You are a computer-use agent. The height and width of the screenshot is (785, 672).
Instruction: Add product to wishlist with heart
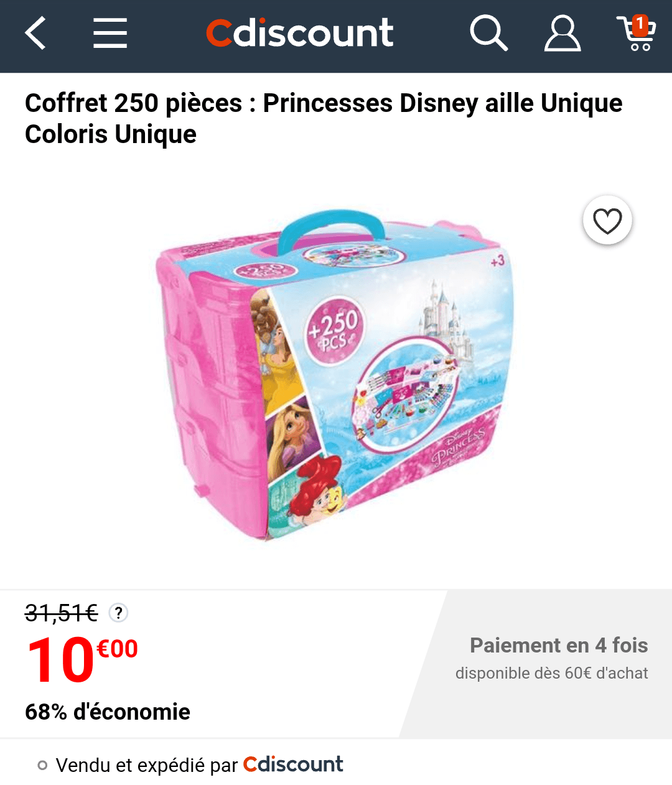tap(607, 221)
